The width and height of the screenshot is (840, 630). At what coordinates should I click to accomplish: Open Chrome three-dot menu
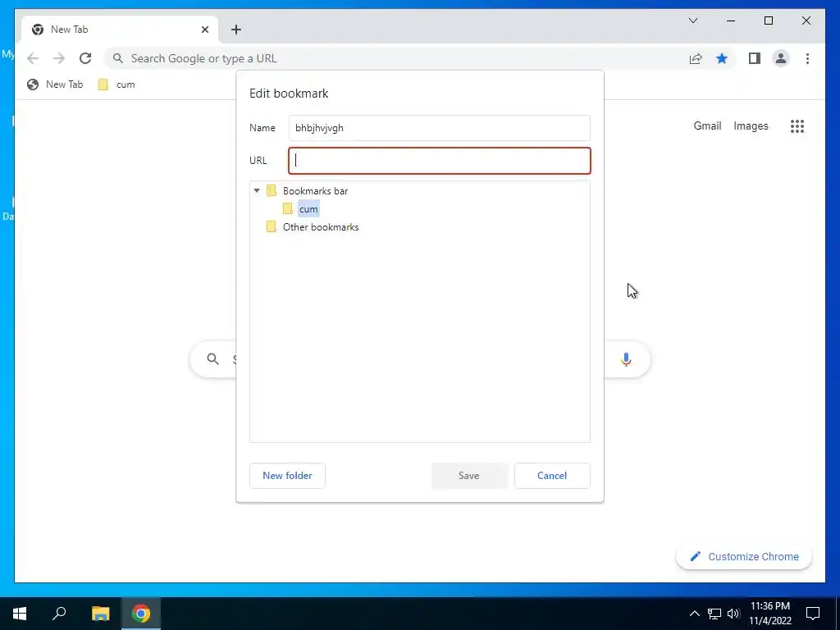coord(807,58)
